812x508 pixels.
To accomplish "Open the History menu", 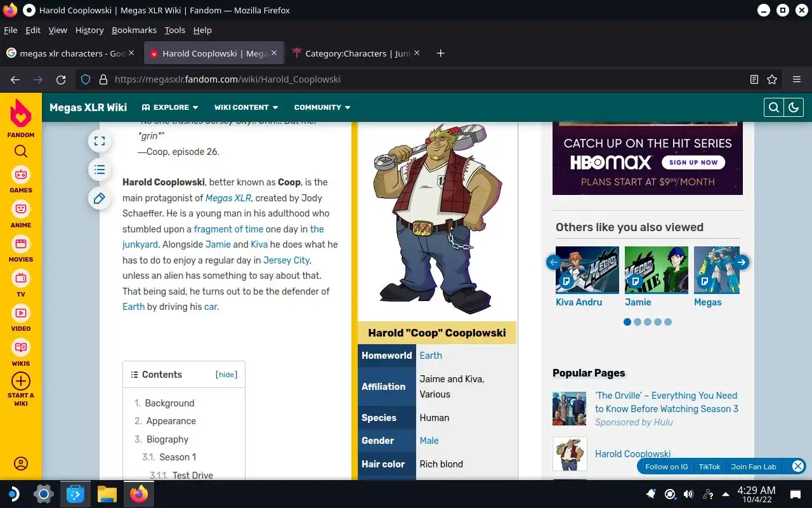I will point(89,30).
